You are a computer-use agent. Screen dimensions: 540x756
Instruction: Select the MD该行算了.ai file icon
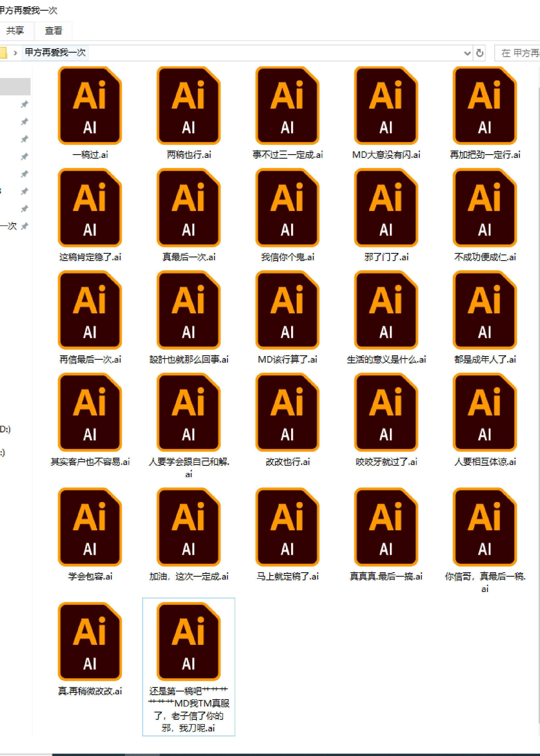[287, 310]
